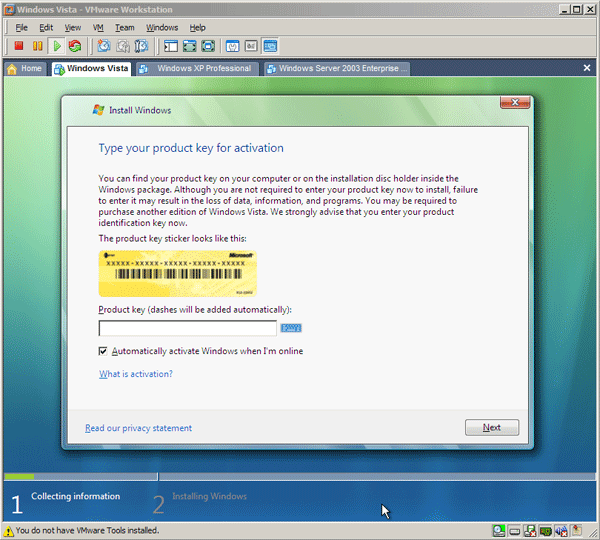Screen dimensions: 600x540
Task: Open the Help menu
Action: pyautogui.click(x=197, y=28)
